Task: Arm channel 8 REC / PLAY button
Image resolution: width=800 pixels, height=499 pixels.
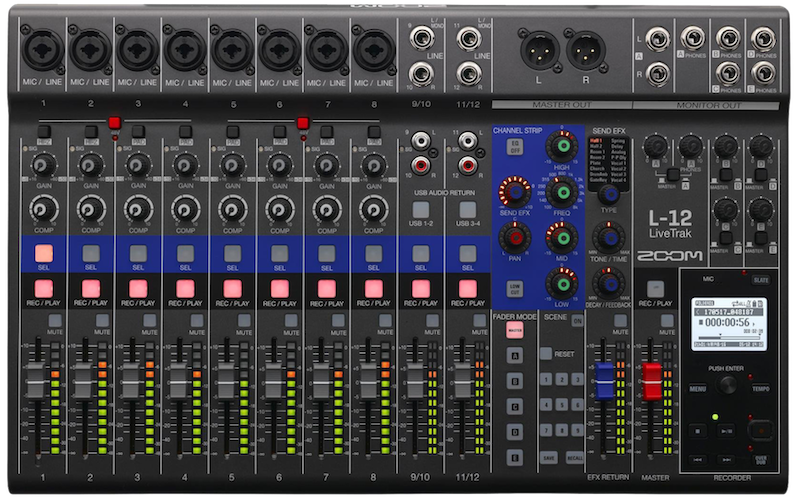Action: point(373,289)
